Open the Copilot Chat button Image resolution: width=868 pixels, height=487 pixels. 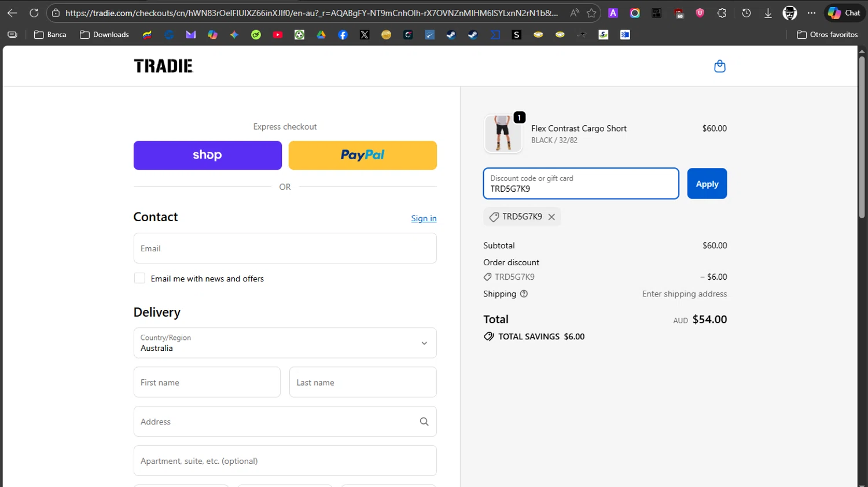tap(844, 13)
